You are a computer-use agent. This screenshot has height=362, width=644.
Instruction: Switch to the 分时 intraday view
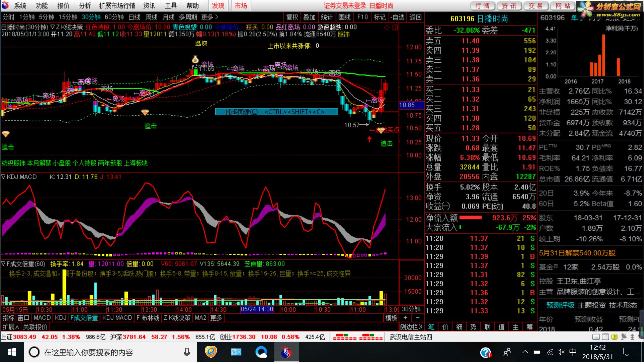[x=8, y=17]
